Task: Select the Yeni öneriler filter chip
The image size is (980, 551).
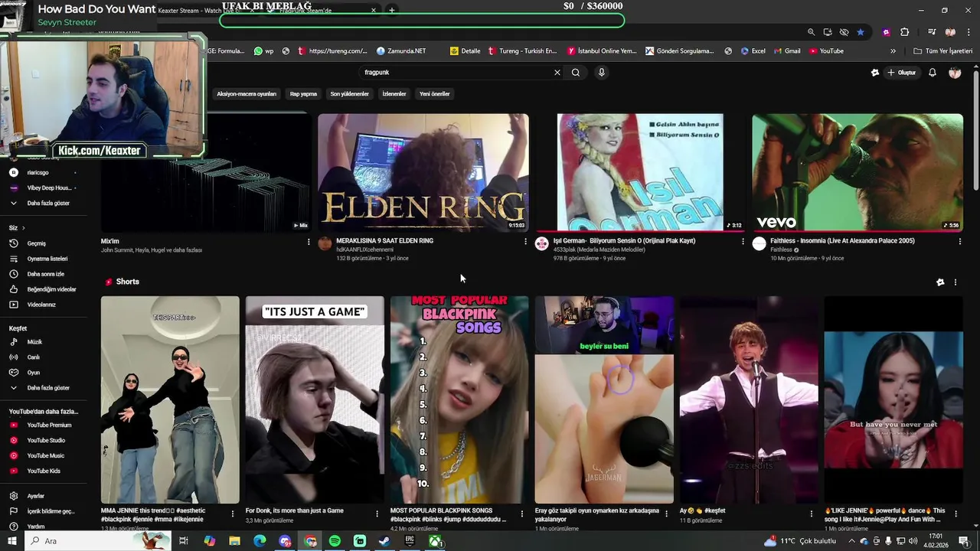Action: coord(435,94)
